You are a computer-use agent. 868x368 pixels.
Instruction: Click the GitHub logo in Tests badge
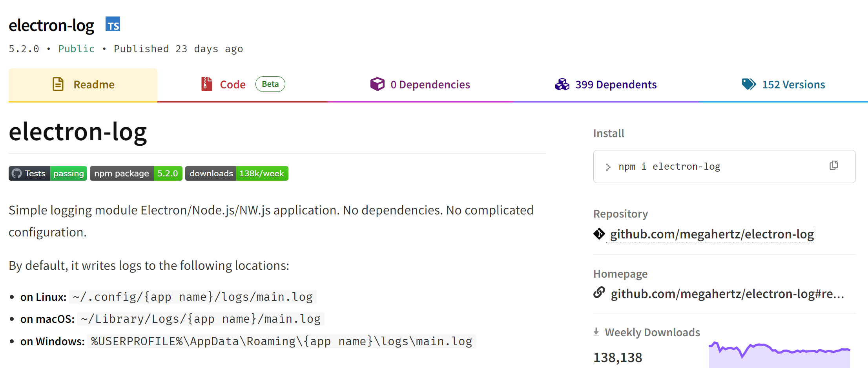(x=16, y=174)
